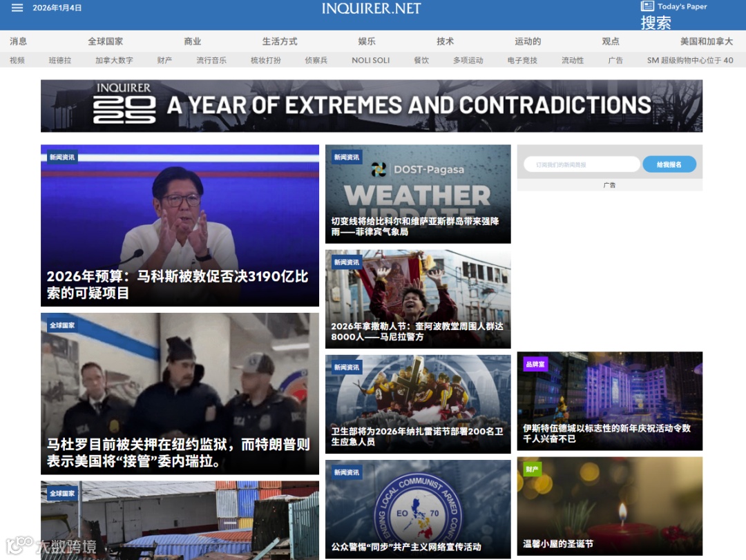Click the 财产 tag on Christmas candle card
The width and height of the screenshot is (746, 560).
(532, 470)
